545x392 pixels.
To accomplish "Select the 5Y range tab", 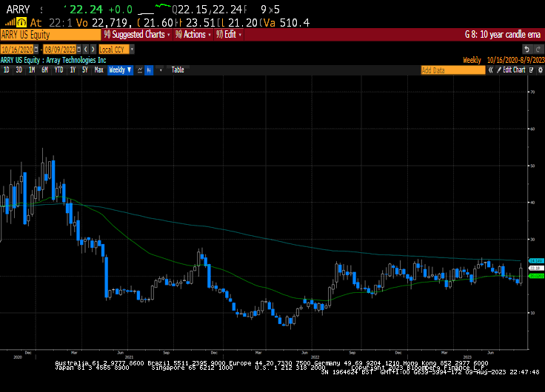I will [85, 70].
